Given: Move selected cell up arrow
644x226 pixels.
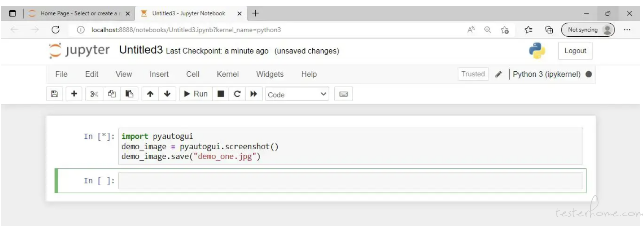Looking at the screenshot, I should click(x=150, y=94).
